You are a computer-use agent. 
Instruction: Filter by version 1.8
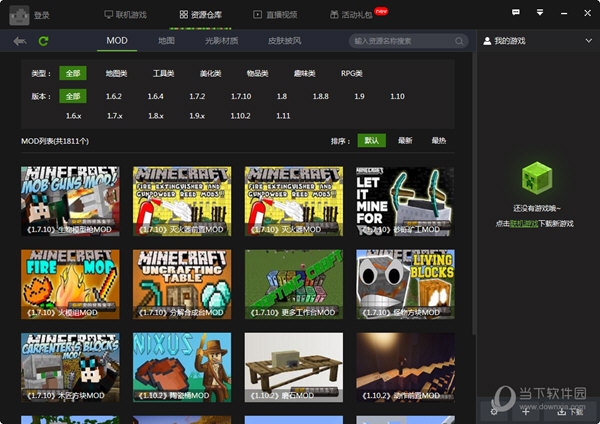[x=282, y=96]
